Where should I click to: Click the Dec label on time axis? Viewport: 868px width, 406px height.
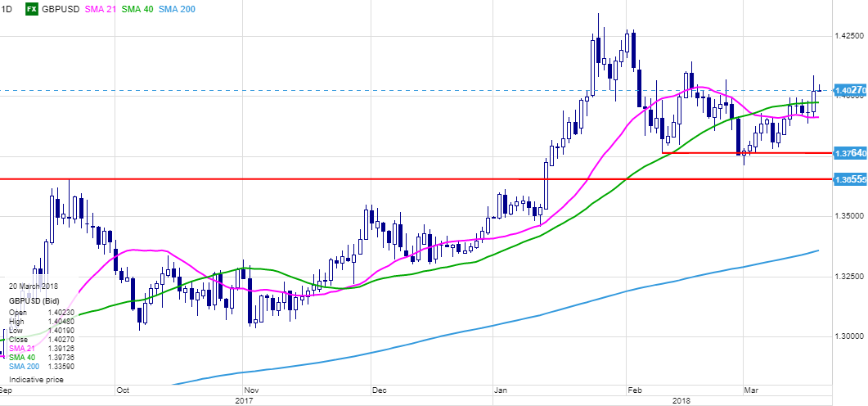click(380, 390)
